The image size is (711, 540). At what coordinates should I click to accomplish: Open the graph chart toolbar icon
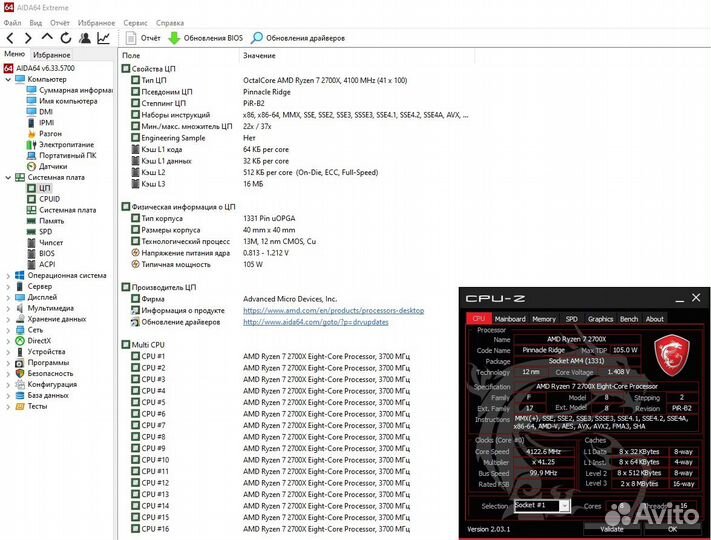click(x=103, y=38)
